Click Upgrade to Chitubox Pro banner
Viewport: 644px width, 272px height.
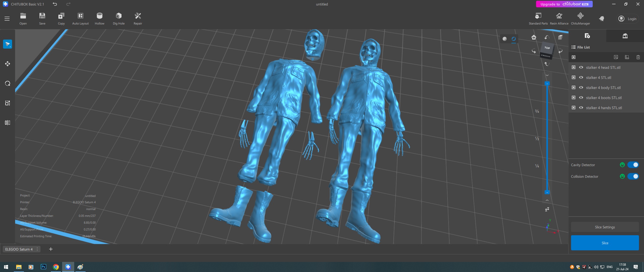tap(564, 4)
